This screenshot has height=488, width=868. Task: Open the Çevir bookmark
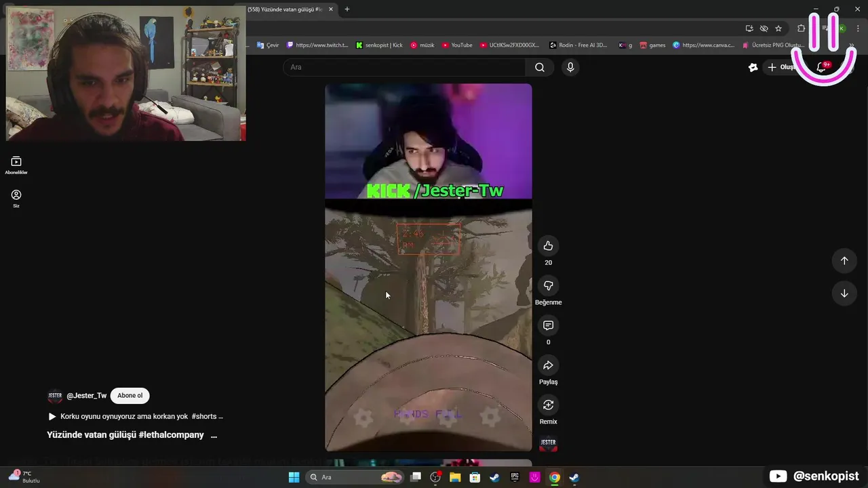pos(268,45)
